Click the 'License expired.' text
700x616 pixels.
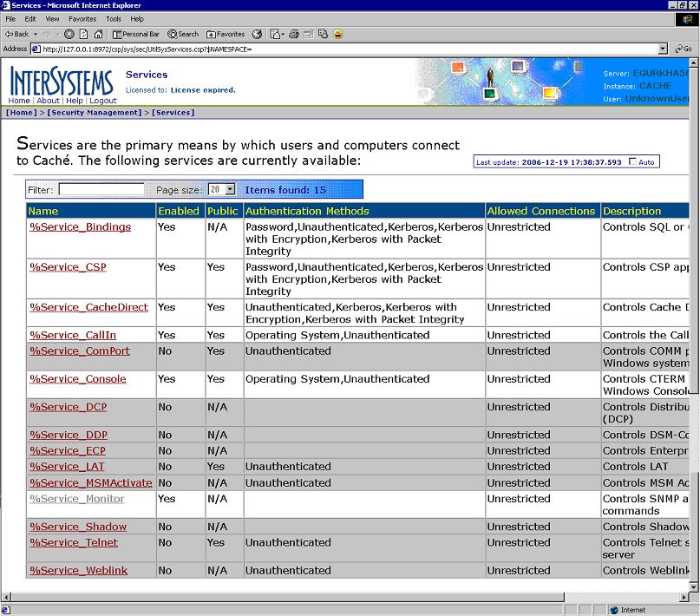(x=203, y=89)
